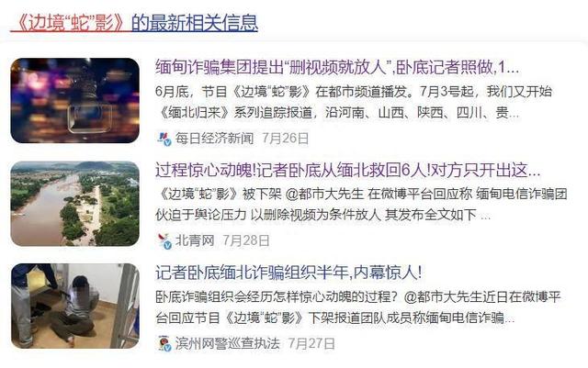The width and height of the screenshot is (588, 368).
Task: Open the blurred city lights thumbnail
Action: coord(75,100)
